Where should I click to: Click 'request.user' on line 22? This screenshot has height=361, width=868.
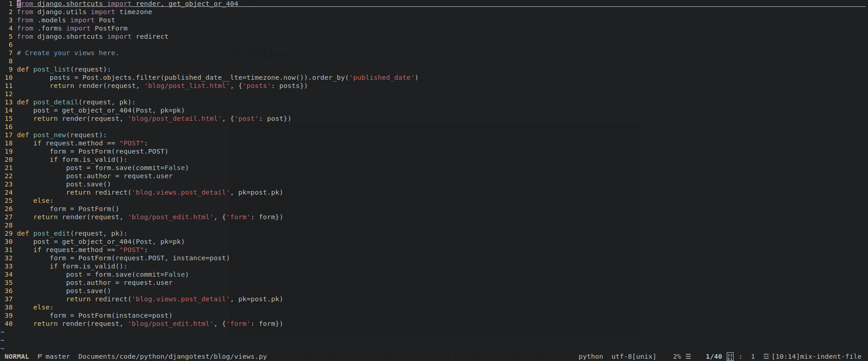click(148, 176)
